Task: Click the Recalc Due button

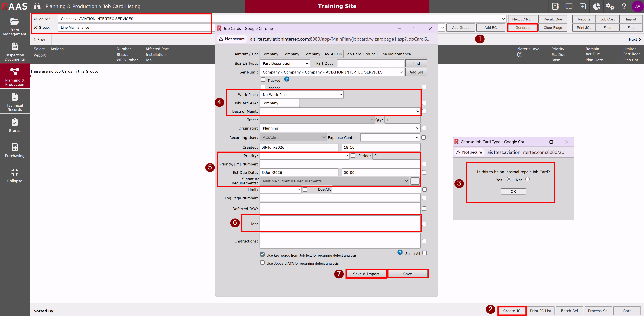Action: 553,19
